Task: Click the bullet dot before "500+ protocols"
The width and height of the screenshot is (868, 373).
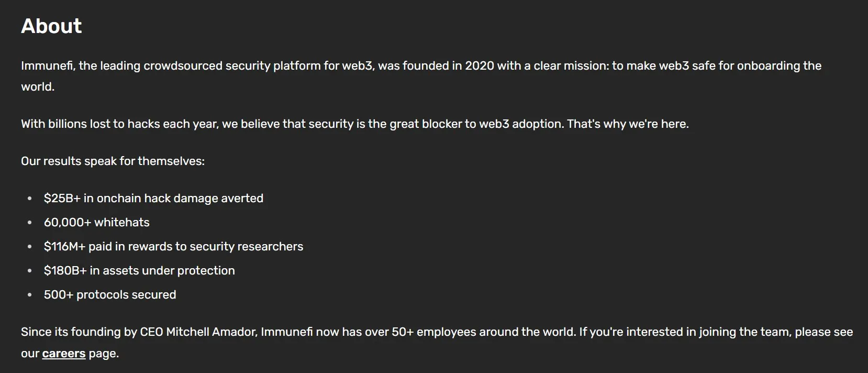Action: [x=30, y=295]
